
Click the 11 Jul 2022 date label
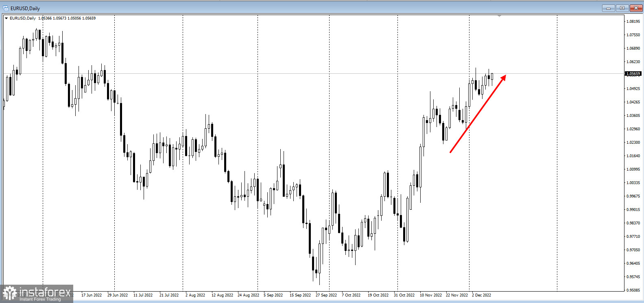[143, 295]
